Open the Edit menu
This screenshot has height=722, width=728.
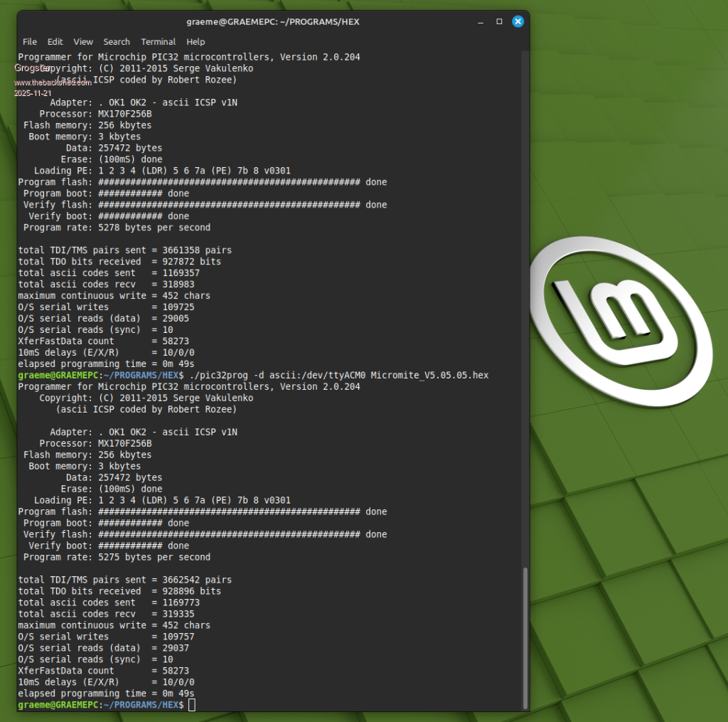click(x=55, y=42)
